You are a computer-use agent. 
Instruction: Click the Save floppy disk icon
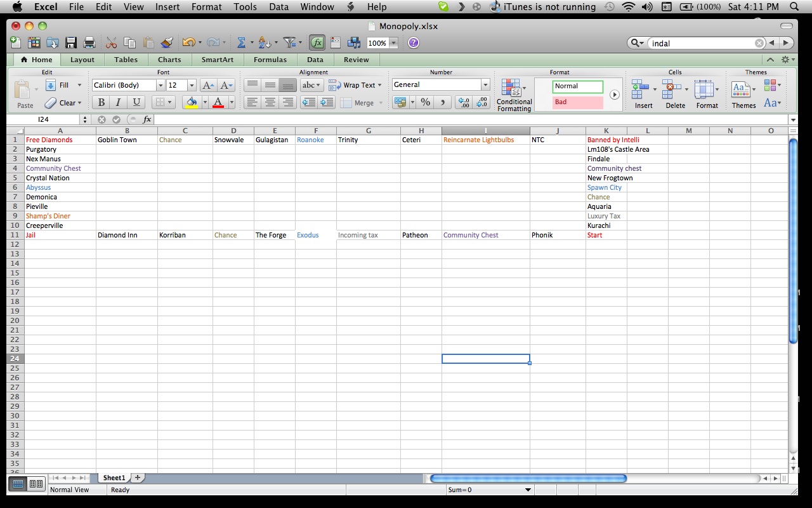(71, 43)
